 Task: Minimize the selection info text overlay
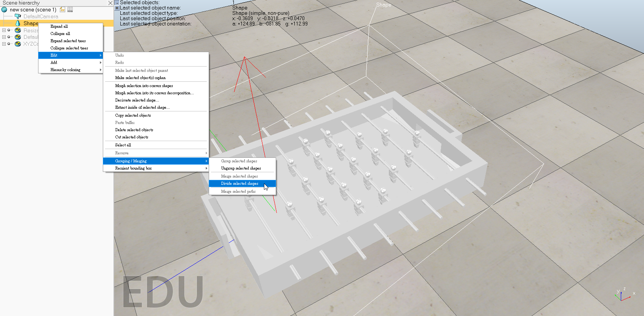pos(117,3)
